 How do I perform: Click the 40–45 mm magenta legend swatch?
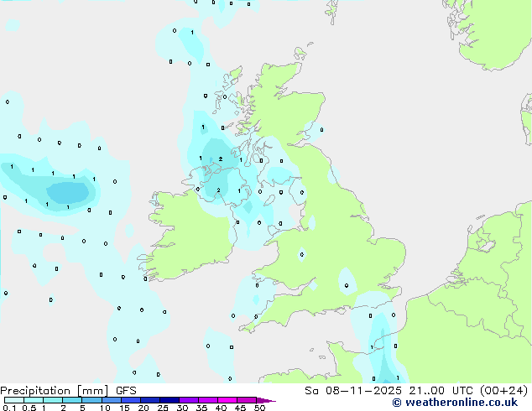(227, 400)
